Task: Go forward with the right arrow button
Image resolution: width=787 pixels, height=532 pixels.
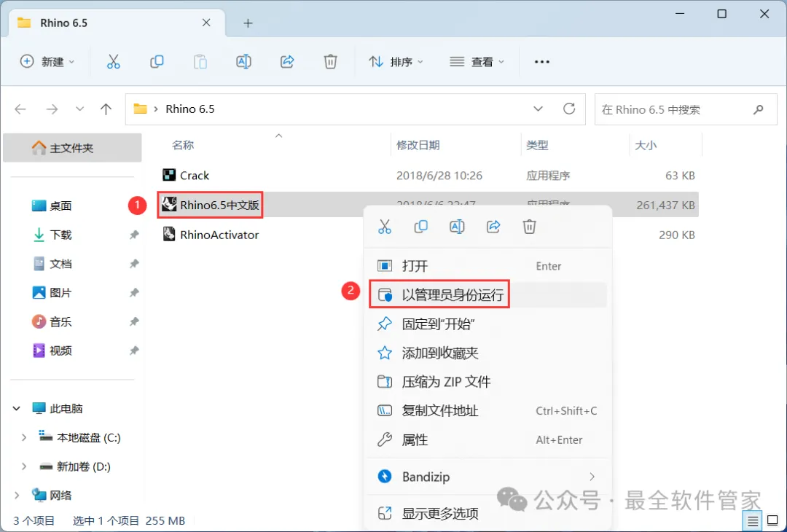Action: [x=52, y=109]
